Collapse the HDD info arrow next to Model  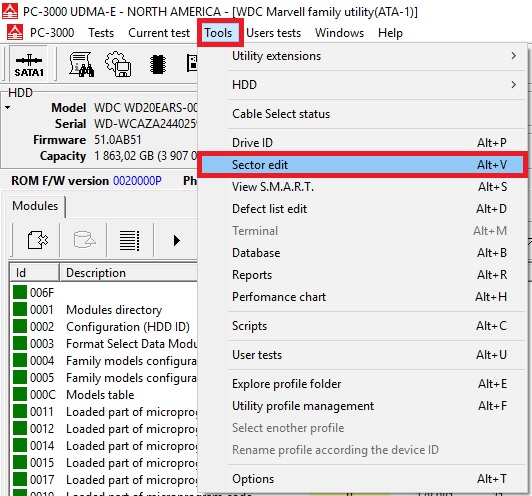click(7, 108)
